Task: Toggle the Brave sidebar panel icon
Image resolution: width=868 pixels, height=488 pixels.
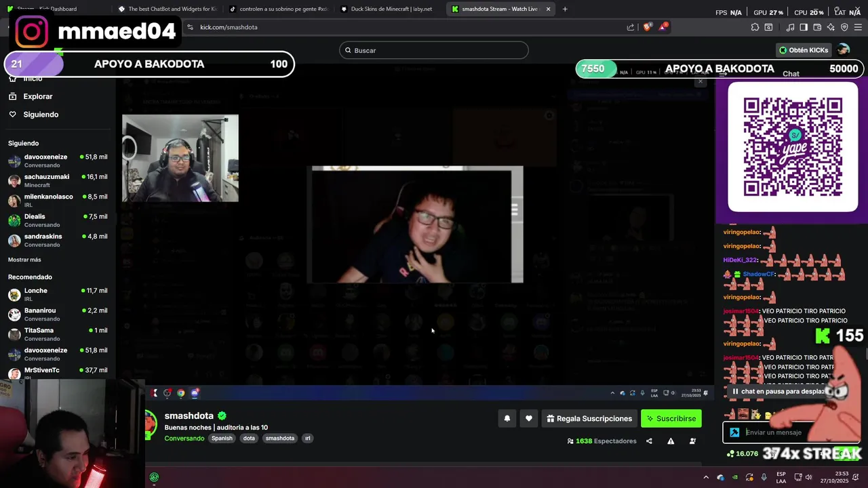Action: coord(804,27)
